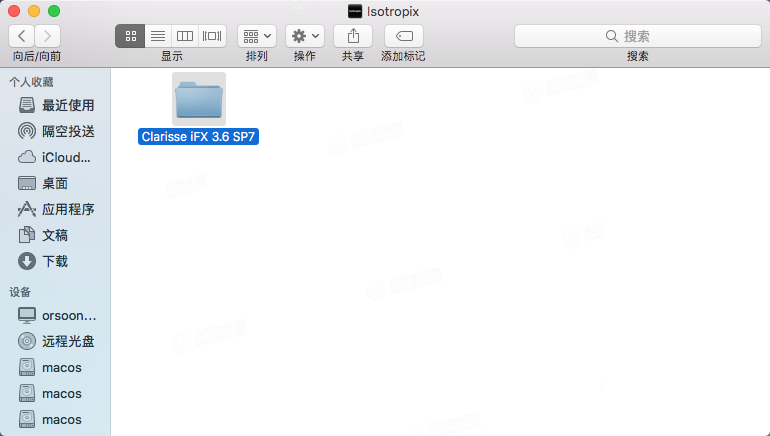This screenshot has height=436, width=770.
Task: Open 文稿 Documents in the sidebar
Action: (x=43, y=235)
